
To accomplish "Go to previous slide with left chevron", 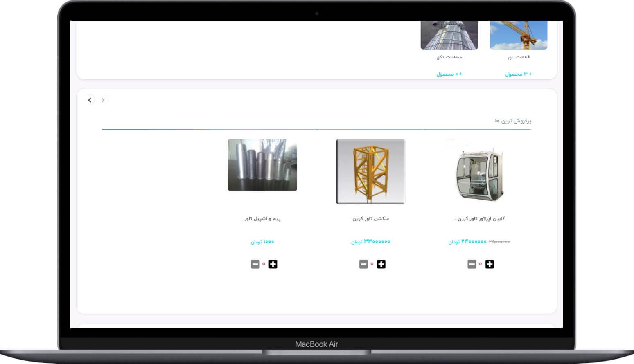I will (x=90, y=100).
